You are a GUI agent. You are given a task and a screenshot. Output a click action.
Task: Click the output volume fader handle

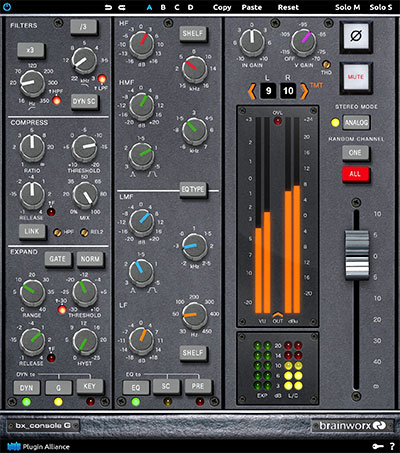(x=357, y=254)
